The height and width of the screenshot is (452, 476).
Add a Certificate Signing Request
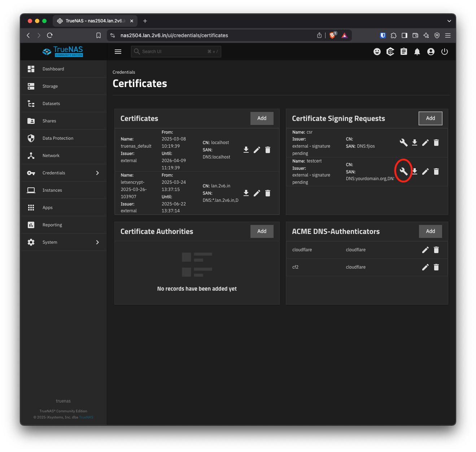[x=431, y=118]
